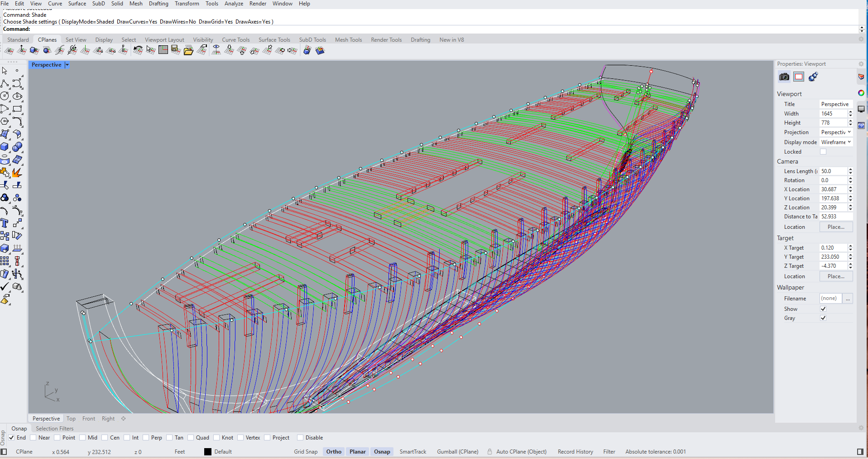Image resolution: width=868 pixels, height=459 pixels.
Task: Click the black Default layer color swatch
Action: [x=208, y=452]
